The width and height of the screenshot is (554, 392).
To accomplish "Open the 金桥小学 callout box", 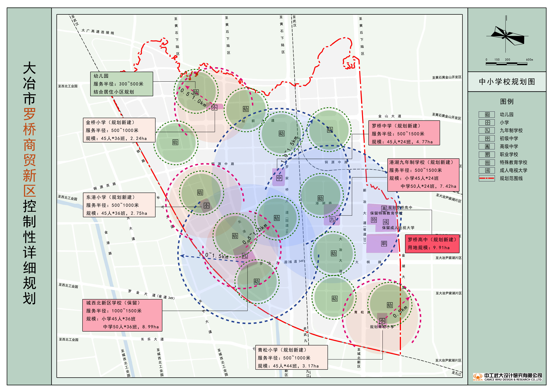I will point(119,130).
